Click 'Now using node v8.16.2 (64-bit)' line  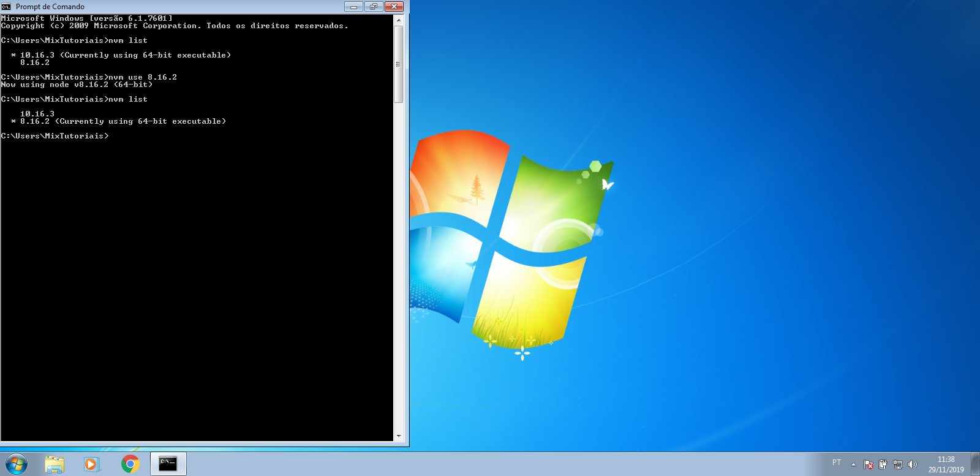coord(77,85)
